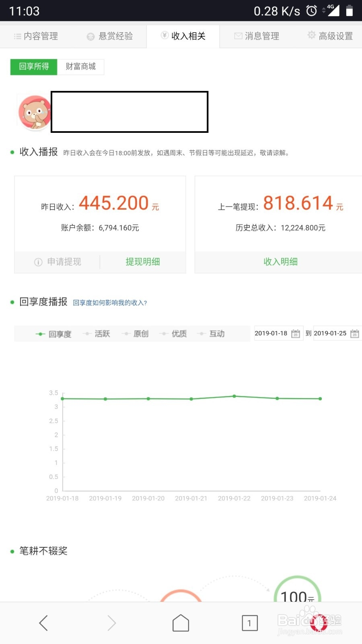The width and height of the screenshot is (362, 644).
Task: Click 申请提现 button
Action: [58, 262]
